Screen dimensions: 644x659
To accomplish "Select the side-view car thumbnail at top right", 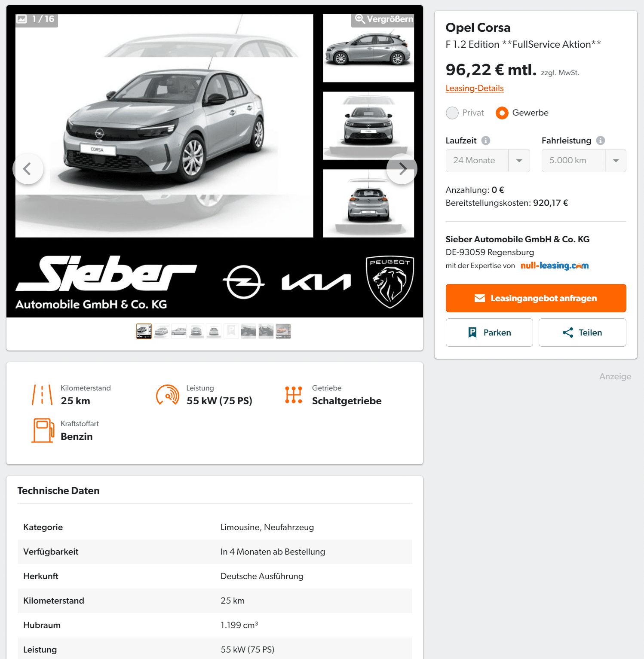I will pyautogui.click(x=368, y=48).
